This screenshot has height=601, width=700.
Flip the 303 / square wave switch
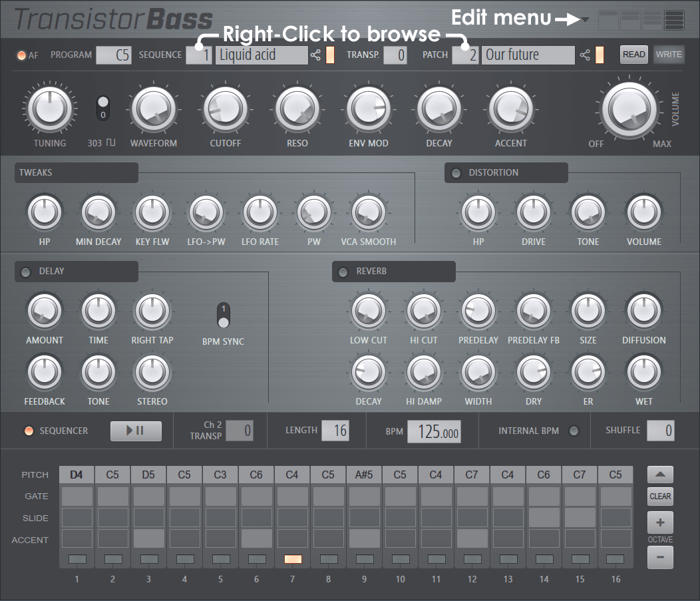[x=103, y=108]
